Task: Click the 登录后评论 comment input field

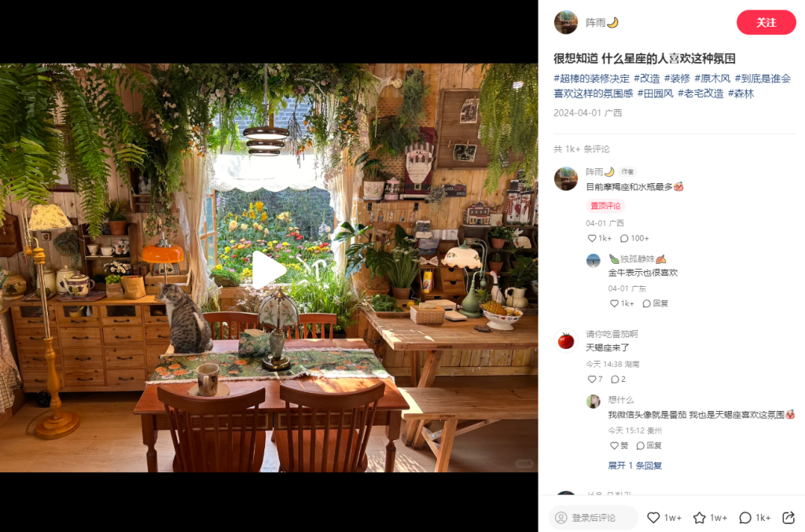Action: 593,518
